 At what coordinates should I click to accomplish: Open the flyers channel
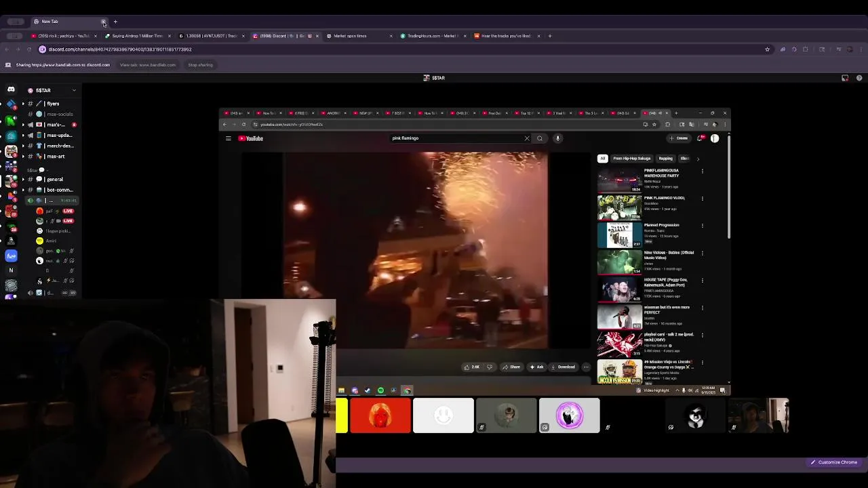click(52, 104)
